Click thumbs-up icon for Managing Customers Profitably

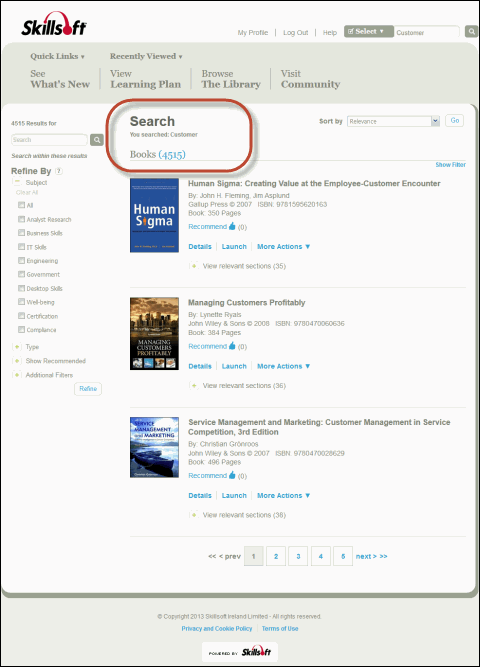232,346
